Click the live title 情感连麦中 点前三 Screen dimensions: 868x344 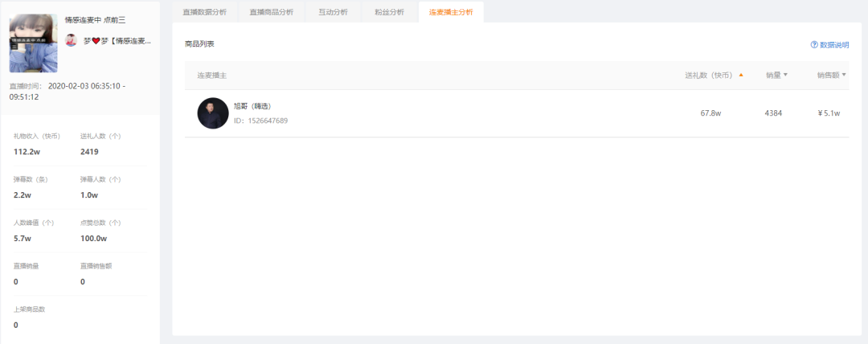[95, 20]
